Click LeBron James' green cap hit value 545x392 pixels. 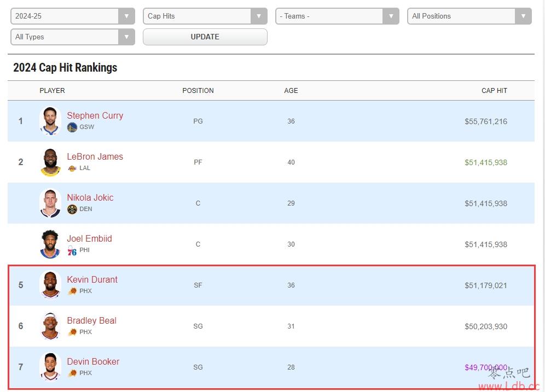click(486, 162)
